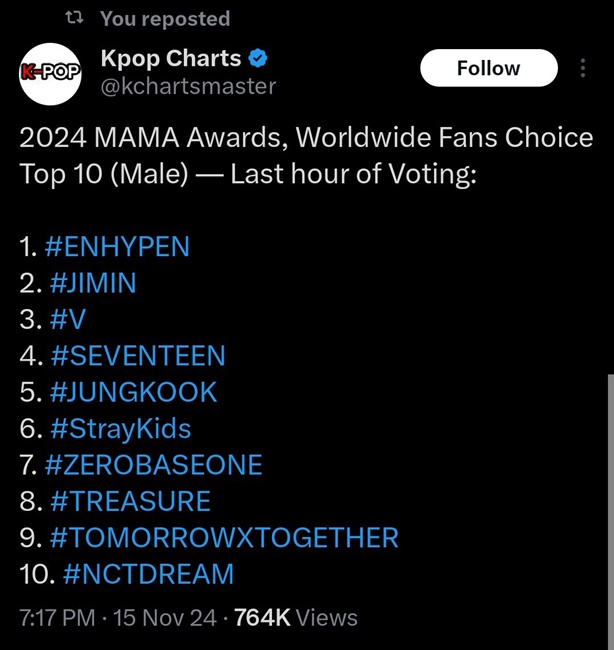Click the 764K Views count
This screenshot has width=614, height=650.
[295, 618]
